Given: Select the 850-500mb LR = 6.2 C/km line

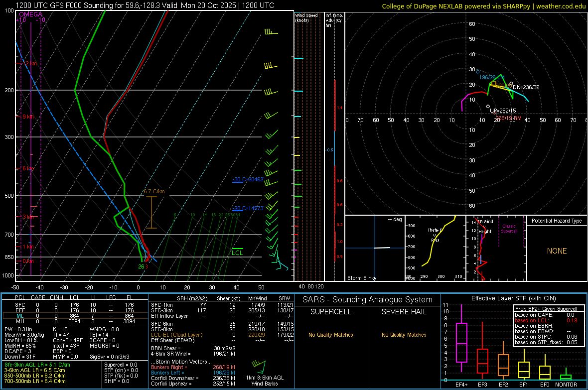Looking at the screenshot, I should click(x=35, y=376).
